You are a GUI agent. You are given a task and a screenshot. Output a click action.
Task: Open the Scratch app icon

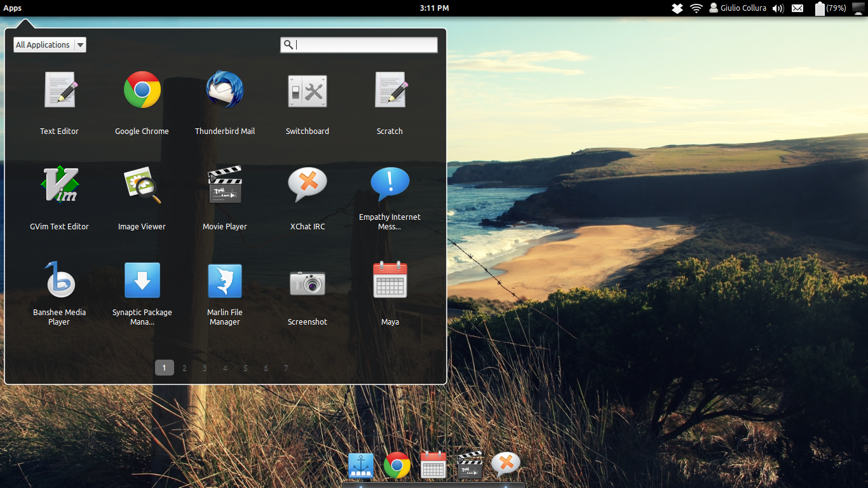pos(390,90)
